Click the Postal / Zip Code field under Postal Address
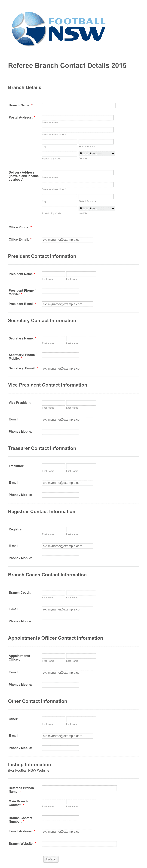Screen dimensions: 147x868 point(59,153)
